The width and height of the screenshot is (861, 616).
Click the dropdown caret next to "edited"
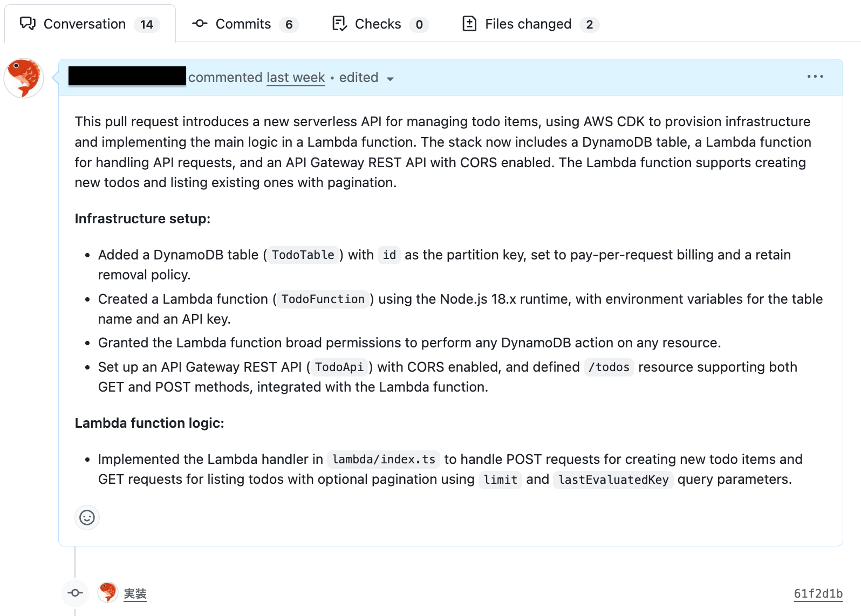[390, 79]
